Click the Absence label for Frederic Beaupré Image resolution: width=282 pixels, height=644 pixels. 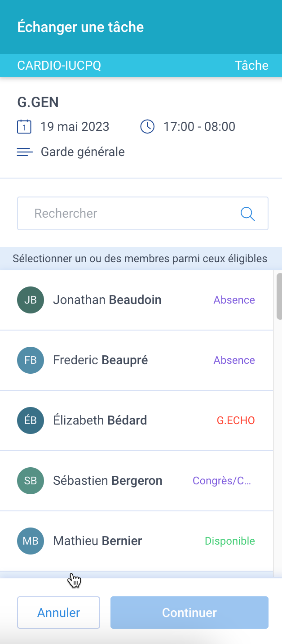tap(234, 360)
